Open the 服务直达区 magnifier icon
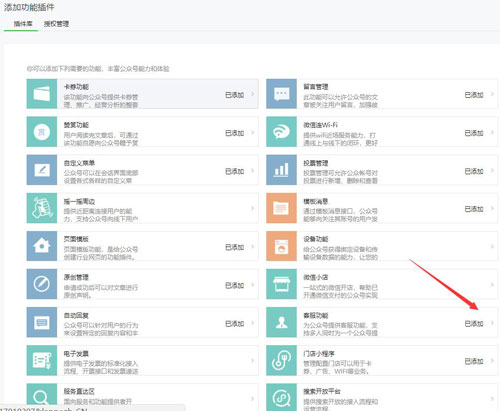 (42, 397)
